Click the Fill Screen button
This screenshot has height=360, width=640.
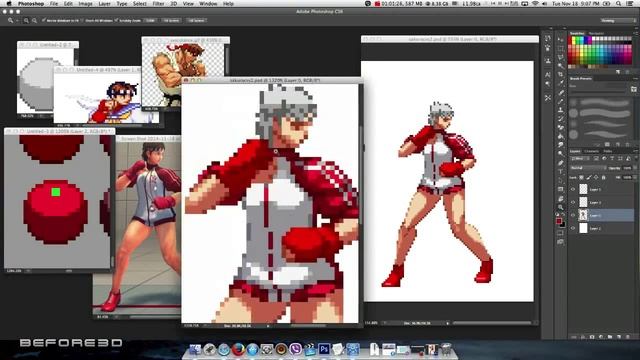[x=196, y=20]
